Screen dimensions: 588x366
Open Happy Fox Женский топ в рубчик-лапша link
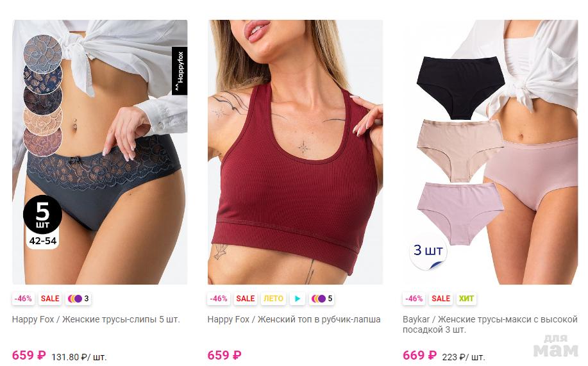(x=294, y=319)
